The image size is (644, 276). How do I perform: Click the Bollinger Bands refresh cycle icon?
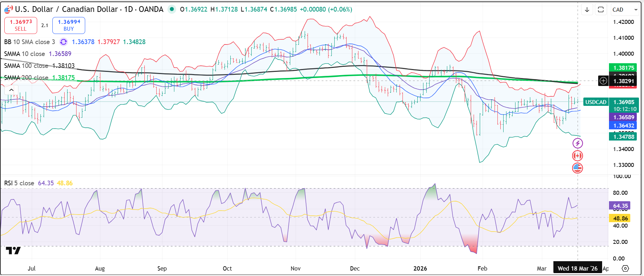64,42
